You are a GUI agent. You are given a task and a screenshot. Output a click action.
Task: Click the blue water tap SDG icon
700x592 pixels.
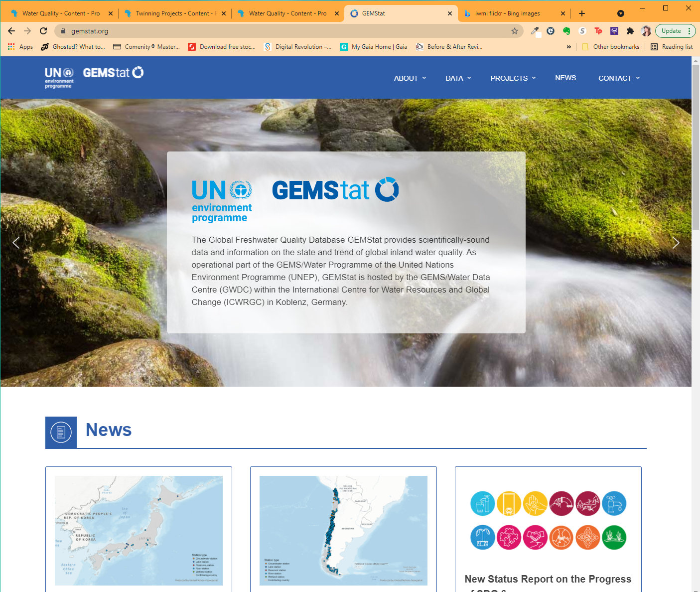614,503
